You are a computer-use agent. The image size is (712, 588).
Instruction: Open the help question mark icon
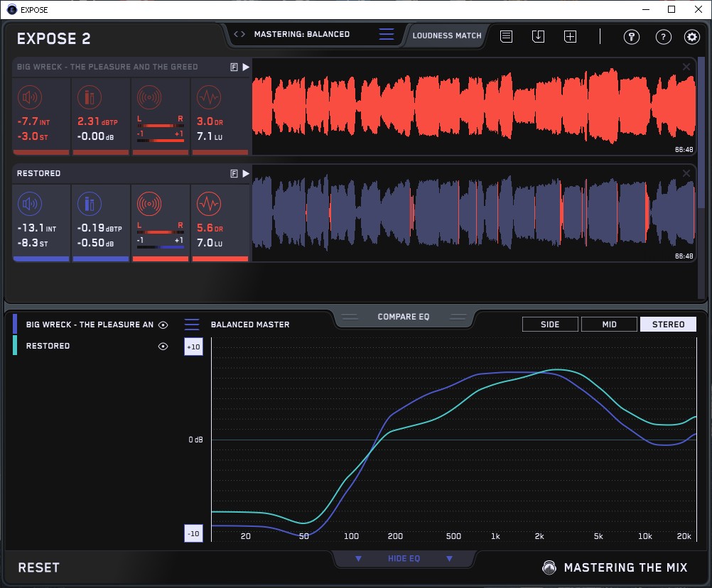point(663,37)
